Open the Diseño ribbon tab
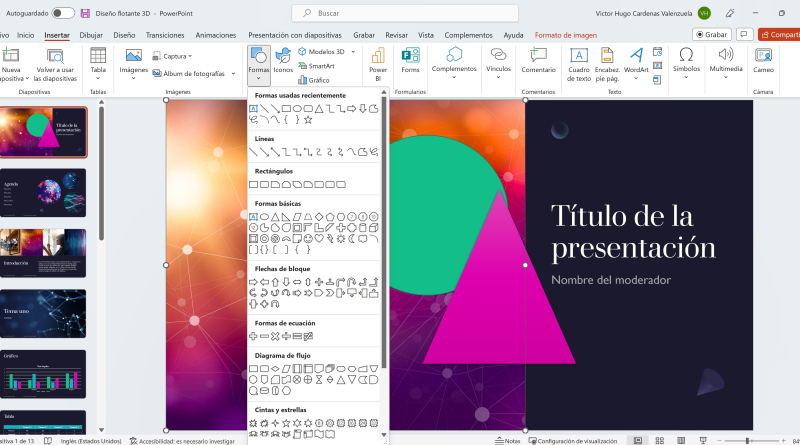 pyautogui.click(x=124, y=35)
